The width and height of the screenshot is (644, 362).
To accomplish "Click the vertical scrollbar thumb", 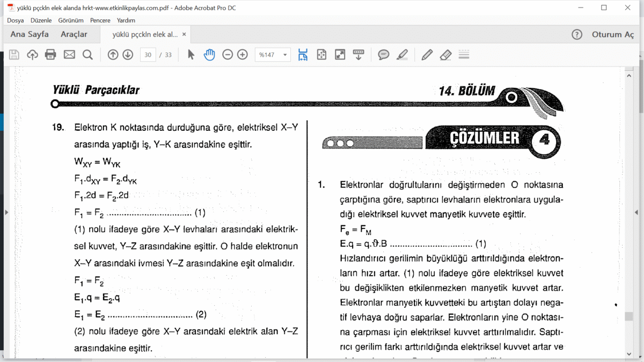I will (628, 316).
